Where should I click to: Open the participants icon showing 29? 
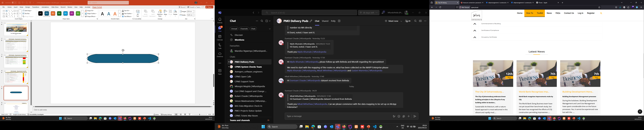[x=408, y=21]
